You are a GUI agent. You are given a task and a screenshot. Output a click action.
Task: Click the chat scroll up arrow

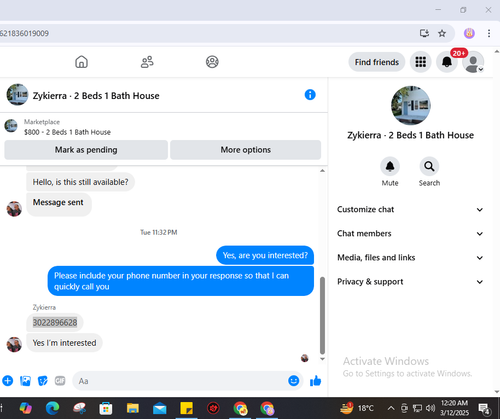(x=322, y=171)
